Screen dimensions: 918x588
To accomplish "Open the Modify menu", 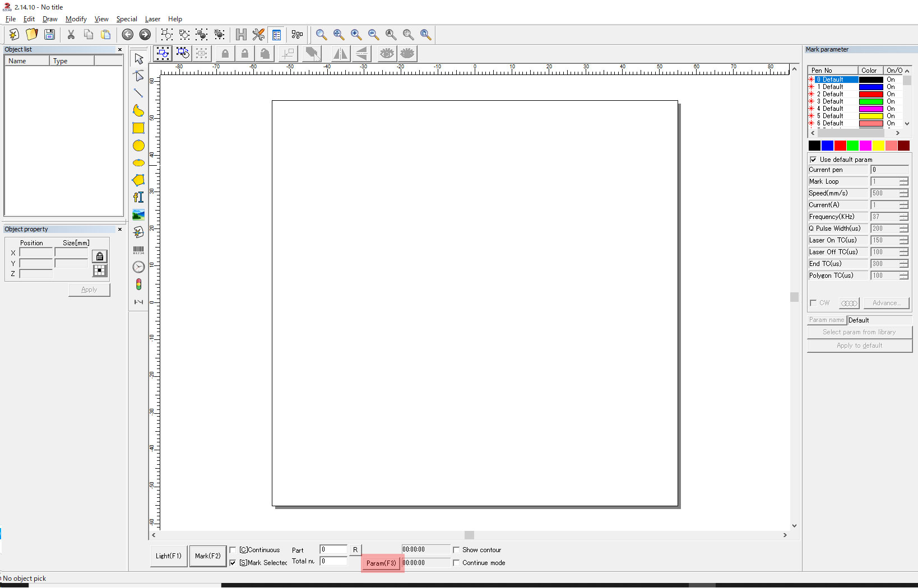I will [x=76, y=19].
